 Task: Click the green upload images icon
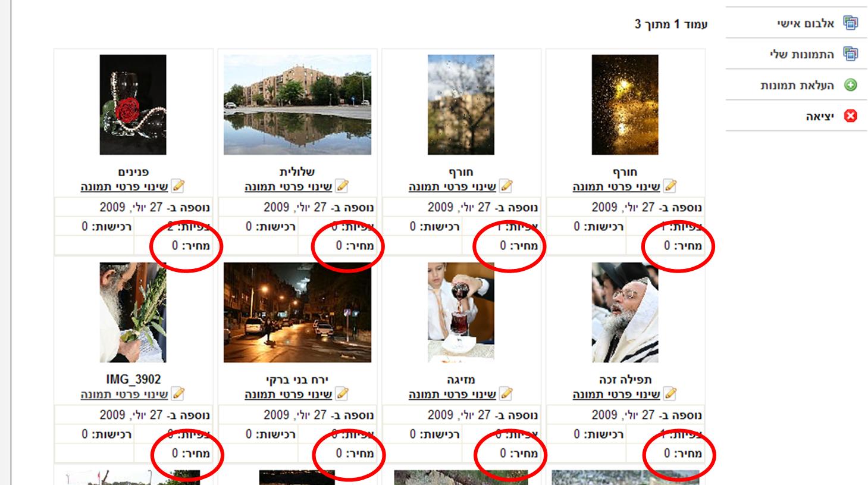click(x=851, y=85)
